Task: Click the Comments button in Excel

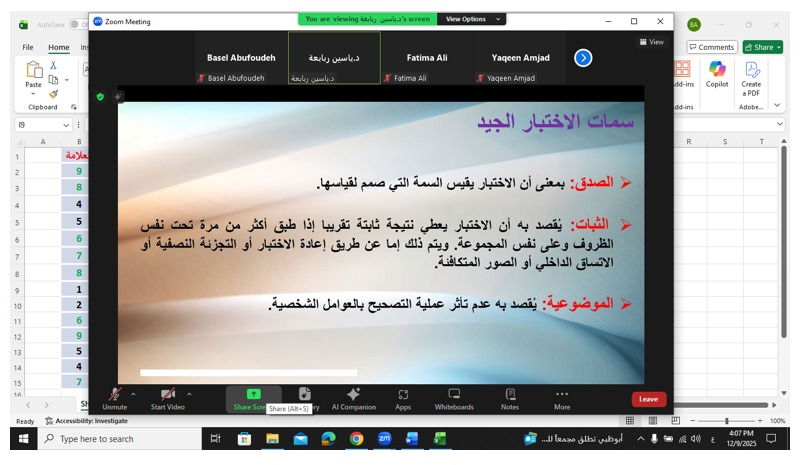Action: [x=712, y=47]
